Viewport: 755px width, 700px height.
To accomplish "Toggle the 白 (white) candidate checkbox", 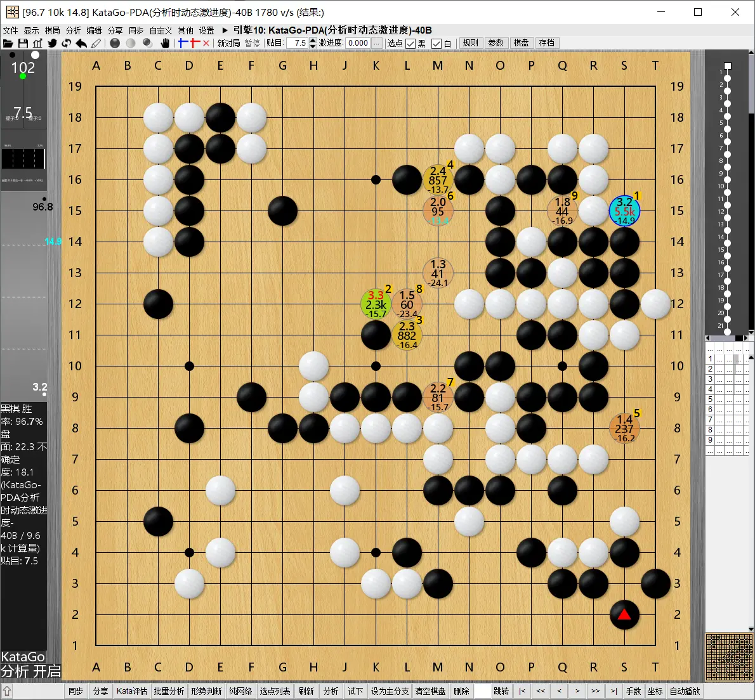I will point(437,44).
